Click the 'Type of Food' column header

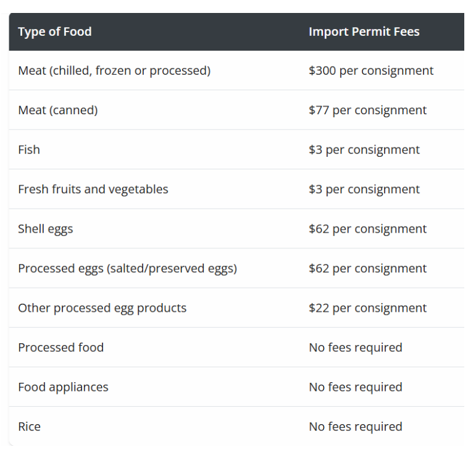[x=55, y=31]
